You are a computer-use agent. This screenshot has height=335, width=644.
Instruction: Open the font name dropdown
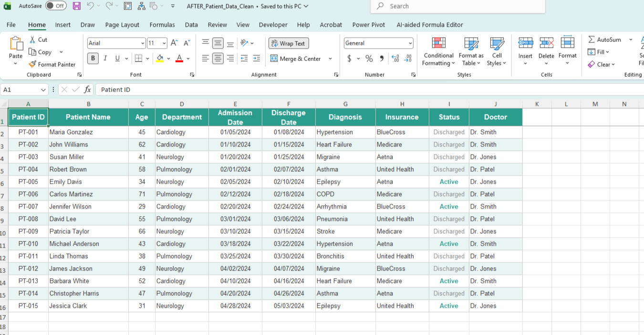coord(142,43)
